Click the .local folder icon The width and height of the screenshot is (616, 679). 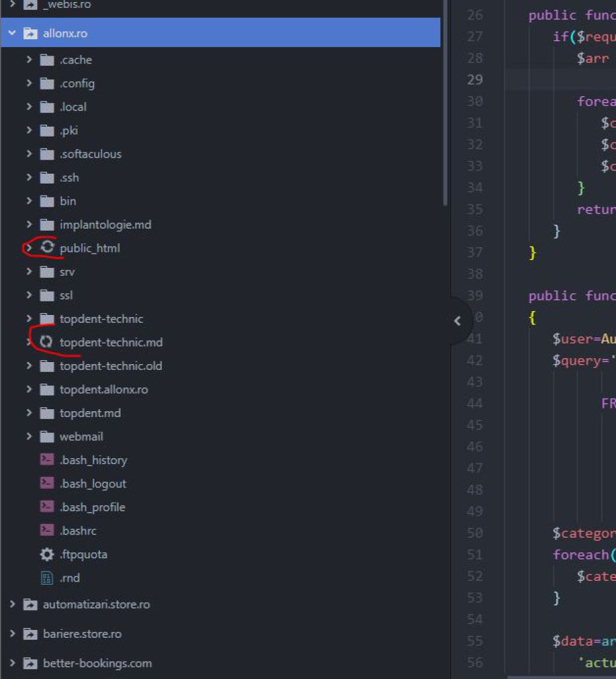47,107
